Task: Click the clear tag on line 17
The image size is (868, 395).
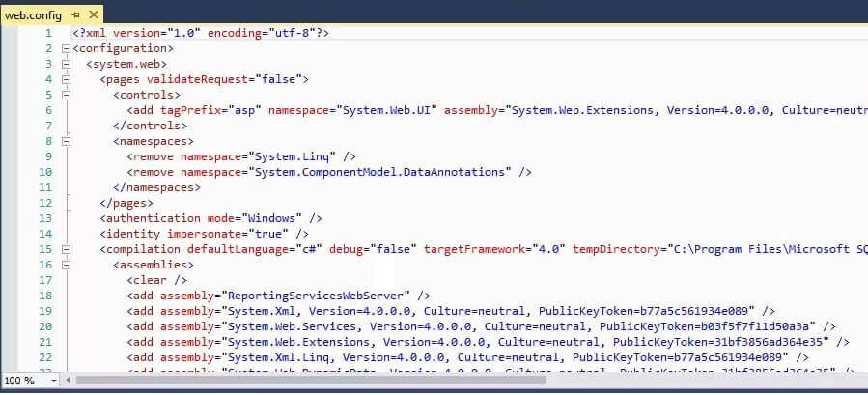Action: point(156,280)
